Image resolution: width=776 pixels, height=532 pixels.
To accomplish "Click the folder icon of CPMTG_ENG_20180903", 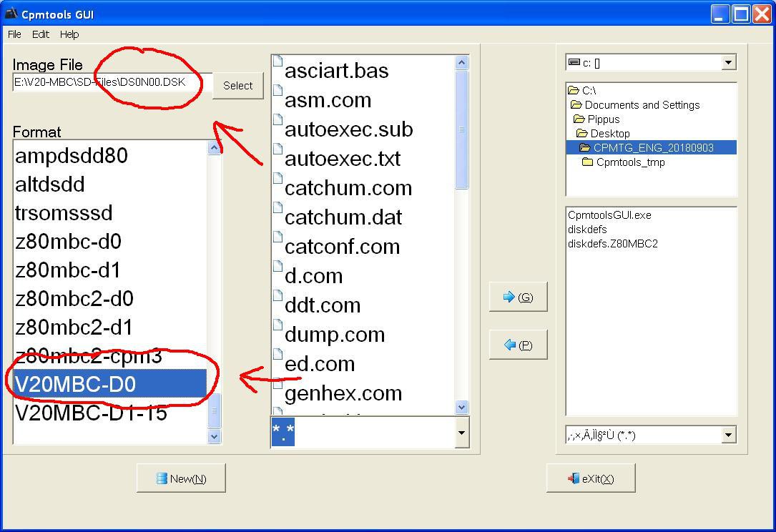I will tap(584, 148).
